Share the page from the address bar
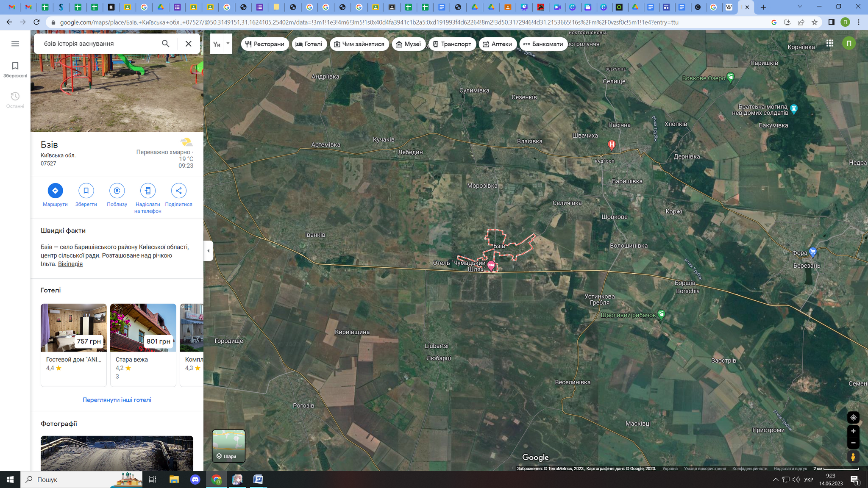Image resolution: width=868 pixels, height=488 pixels. pos(801,22)
